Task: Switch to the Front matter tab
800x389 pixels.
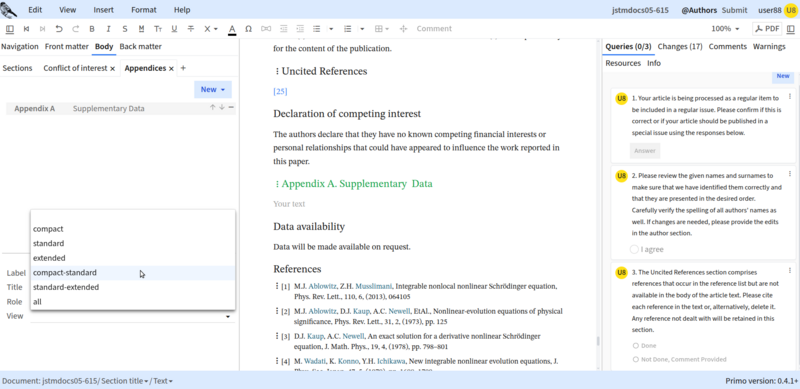Action: click(67, 46)
